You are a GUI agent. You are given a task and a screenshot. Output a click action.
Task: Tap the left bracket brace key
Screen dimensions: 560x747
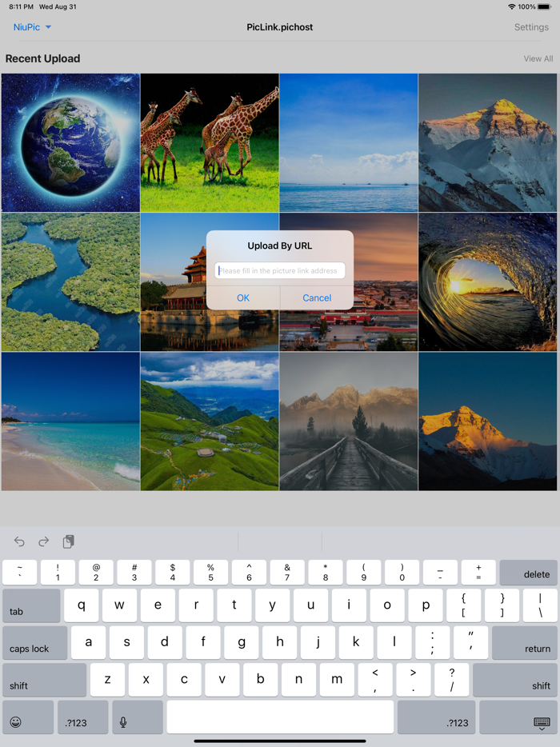coord(464,605)
